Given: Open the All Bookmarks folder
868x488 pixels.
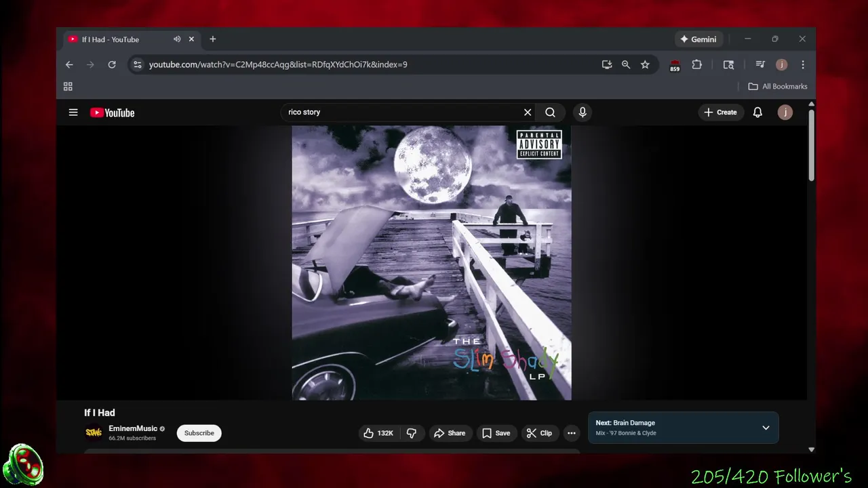Looking at the screenshot, I should tap(778, 87).
